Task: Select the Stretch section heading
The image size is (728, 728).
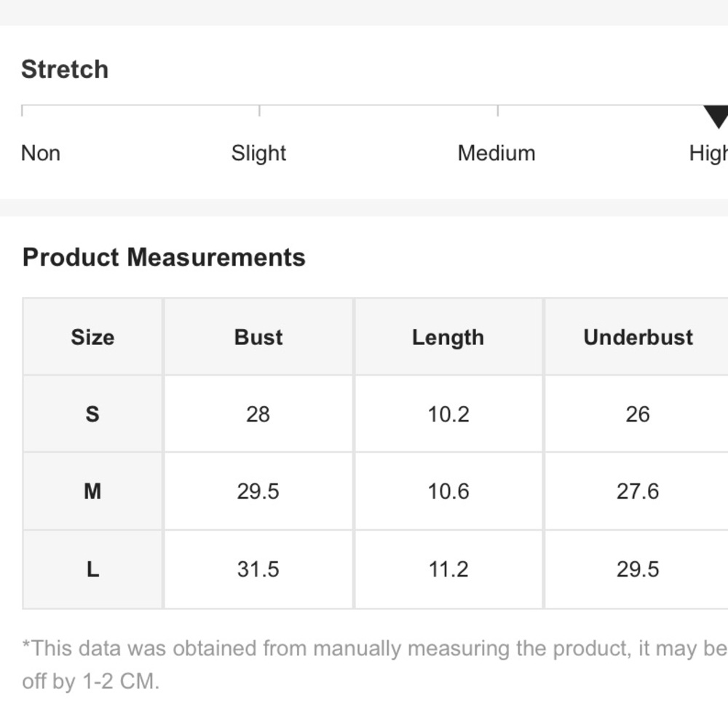Action: coord(65,70)
